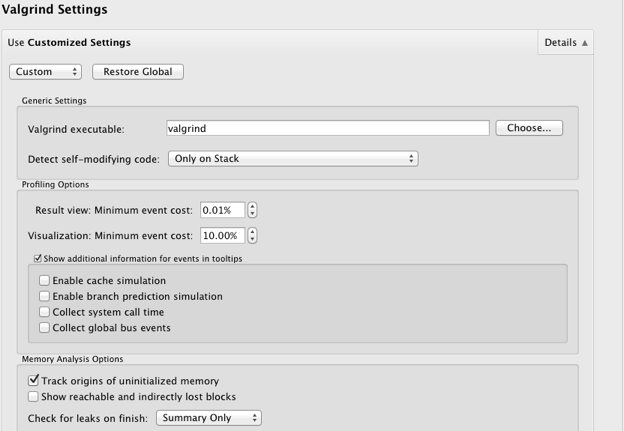This screenshot has height=431, width=624.
Task: Open Detect self-modifying code dropdown
Action: pyautogui.click(x=293, y=159)
